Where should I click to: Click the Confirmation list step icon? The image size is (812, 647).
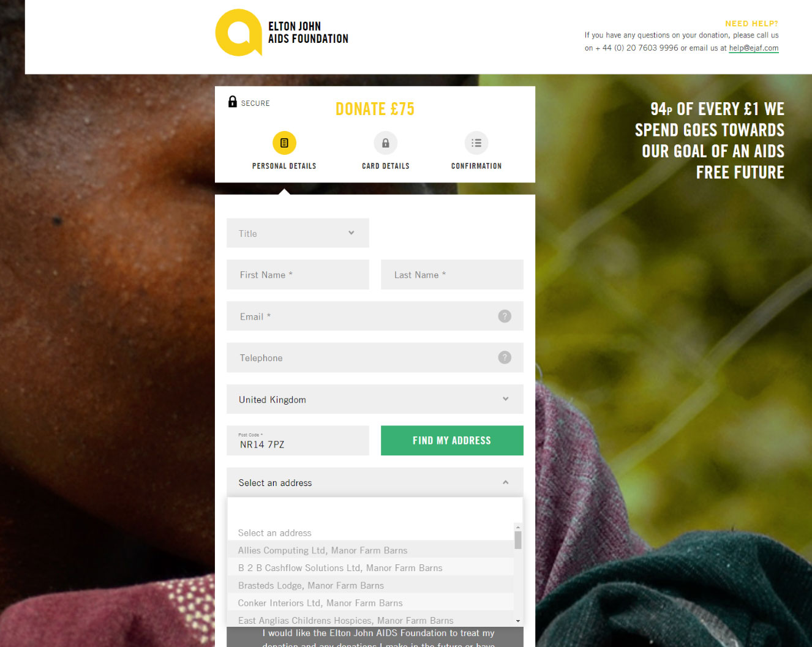476,143
